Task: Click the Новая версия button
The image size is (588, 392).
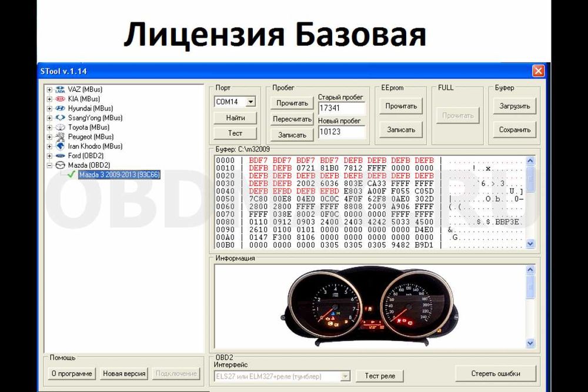Action: (x=124, y=374)
